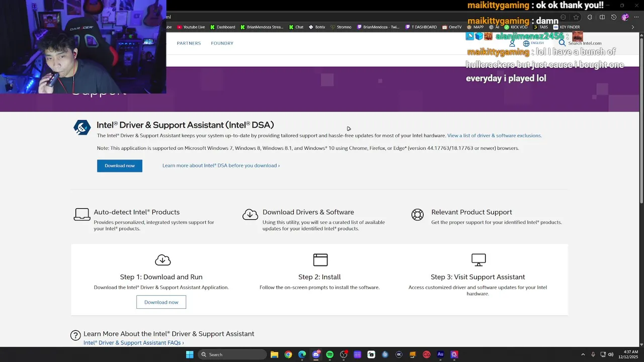
Task: Open the OmeTV bookmark
Action: point(452,27)
